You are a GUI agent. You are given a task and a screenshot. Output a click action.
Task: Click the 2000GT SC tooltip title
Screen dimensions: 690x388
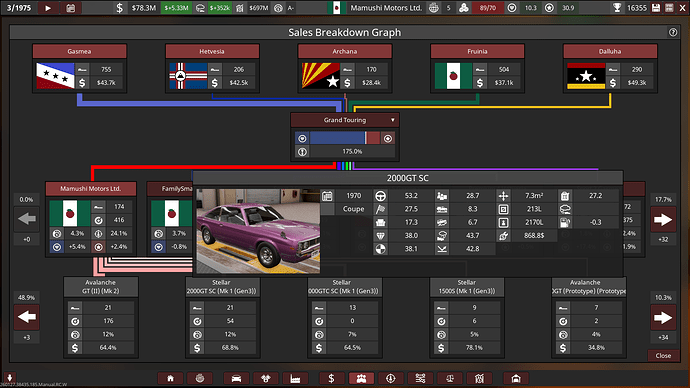407,178
